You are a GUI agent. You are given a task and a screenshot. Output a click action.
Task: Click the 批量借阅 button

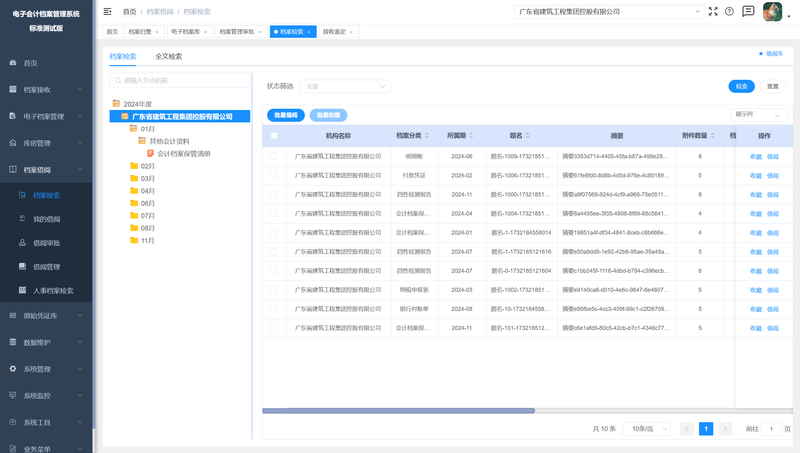click(286, 115)
